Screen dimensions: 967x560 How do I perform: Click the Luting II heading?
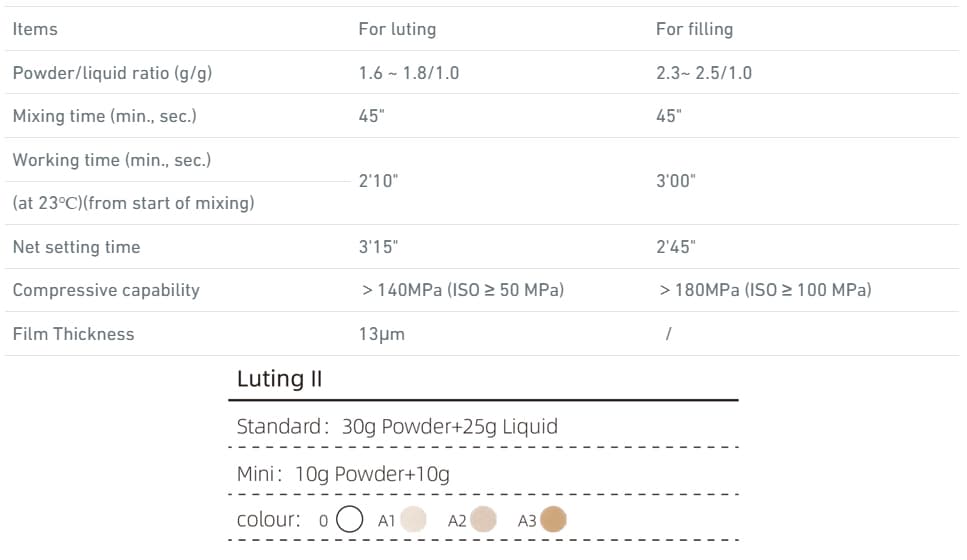pos(279,379)
